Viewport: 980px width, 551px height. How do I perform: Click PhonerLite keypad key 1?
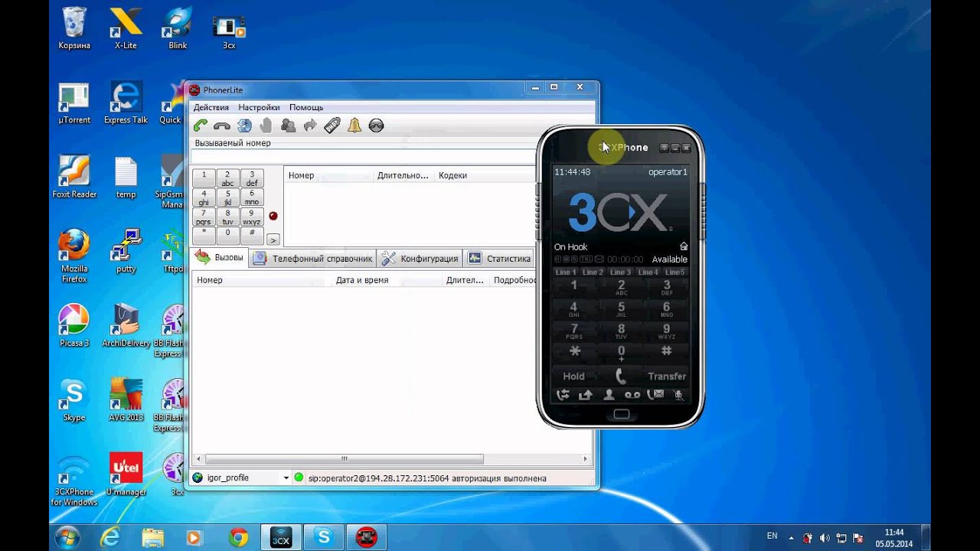204,178
